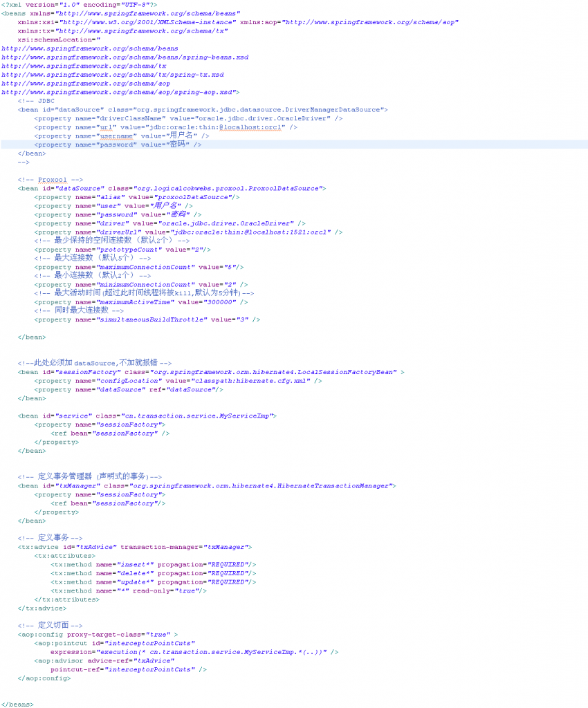Click the JDBC comment start line
The height and width of the screenshot is (708, 588).
[x=36, y=101]
